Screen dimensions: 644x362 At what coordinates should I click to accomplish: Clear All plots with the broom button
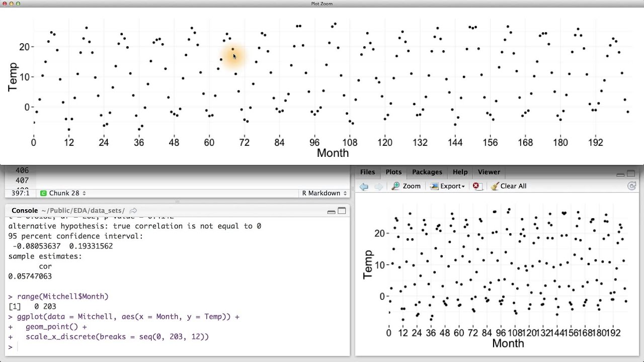(509, 186)
